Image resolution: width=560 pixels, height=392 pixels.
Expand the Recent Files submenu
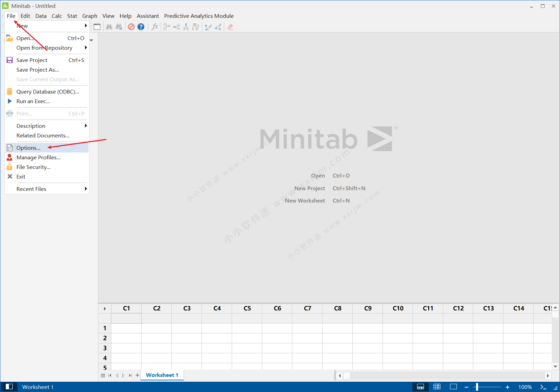pyautogui.click(x=47, y=189)
